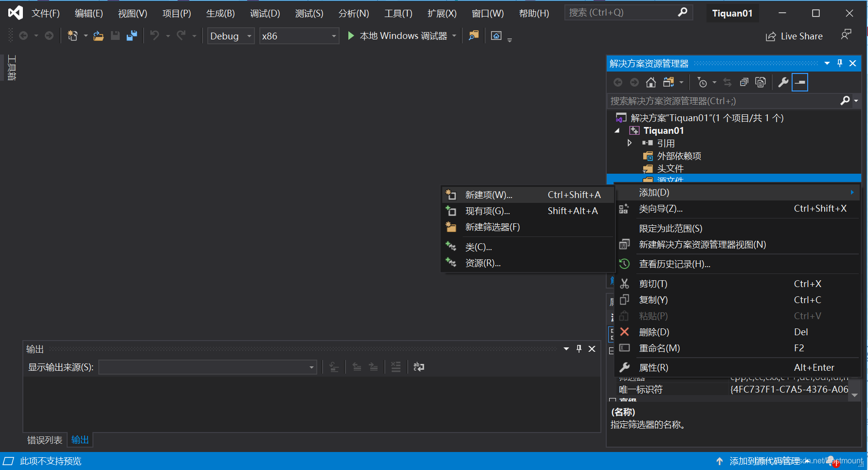This screenshot has height=470, width=868.
Task: Select 新建项(W) from the context menu
Action: 488,194
